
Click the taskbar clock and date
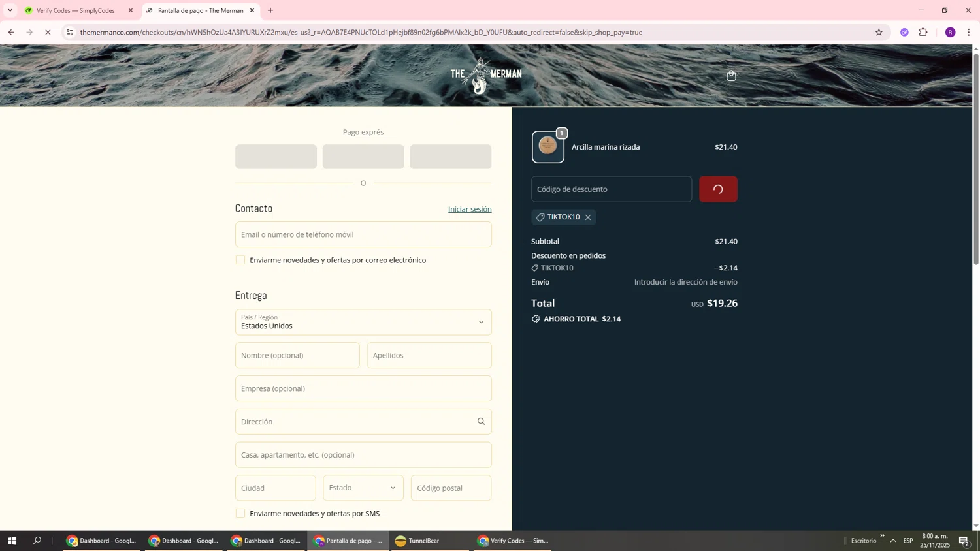click(x=936, y=541)
